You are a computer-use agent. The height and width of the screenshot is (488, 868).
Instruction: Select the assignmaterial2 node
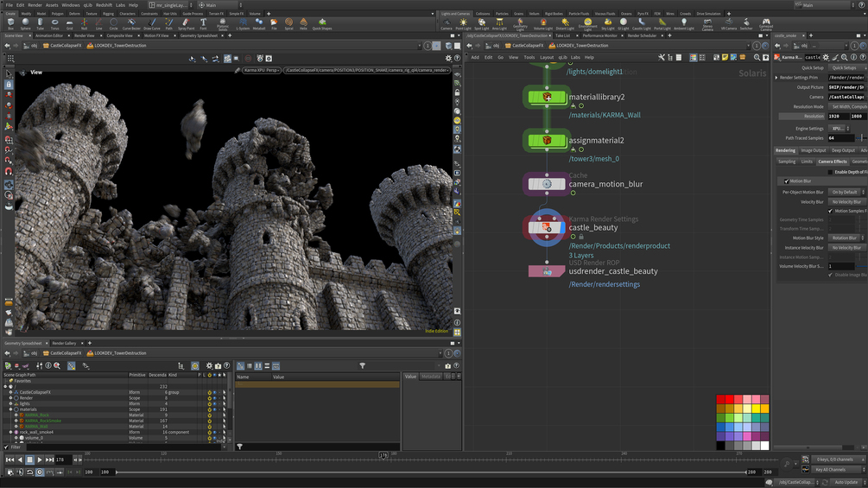546,140
